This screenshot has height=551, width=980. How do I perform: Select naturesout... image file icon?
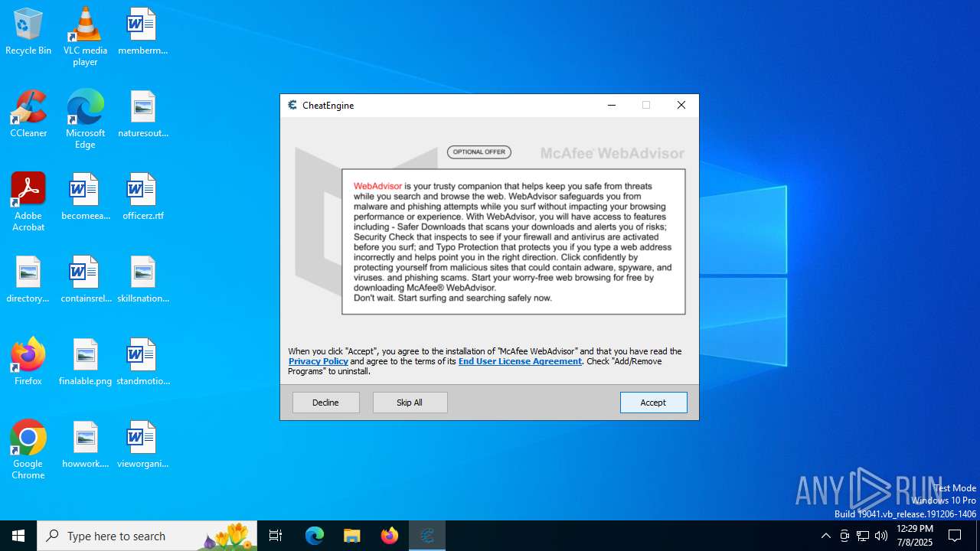tap(142, 114)
